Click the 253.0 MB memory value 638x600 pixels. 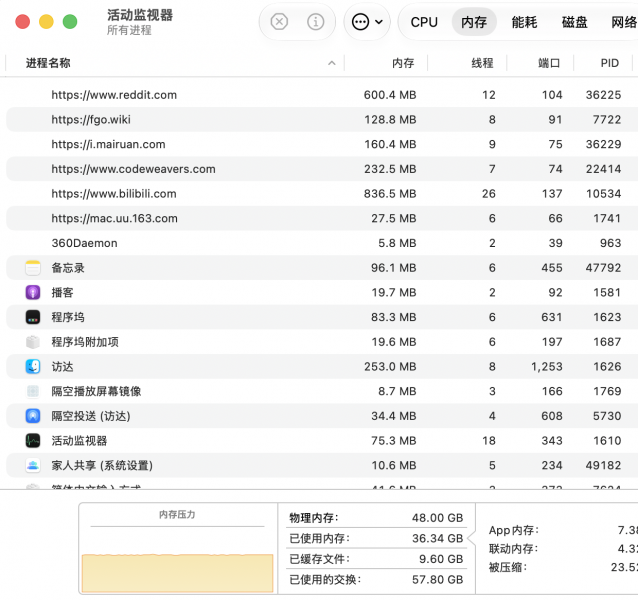[390, 367]
